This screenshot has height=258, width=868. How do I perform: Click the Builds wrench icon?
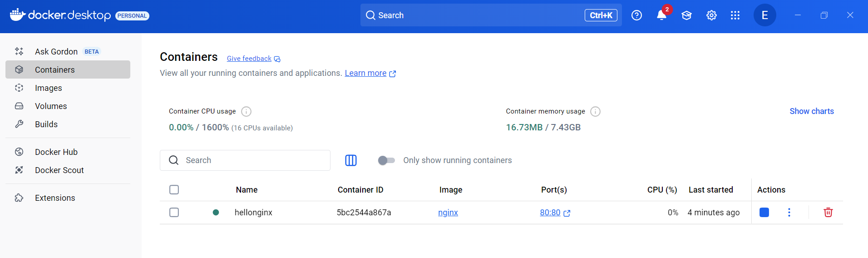(19, 124)
